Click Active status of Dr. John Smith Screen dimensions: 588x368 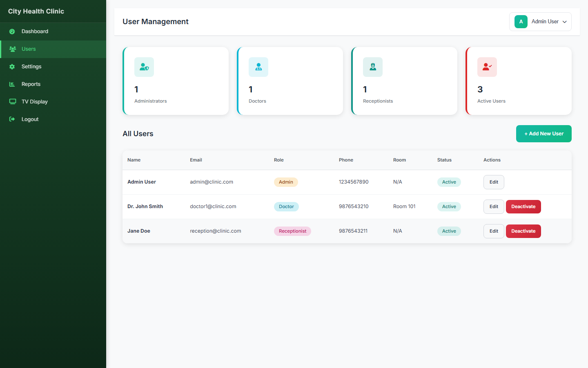(449, 206)
